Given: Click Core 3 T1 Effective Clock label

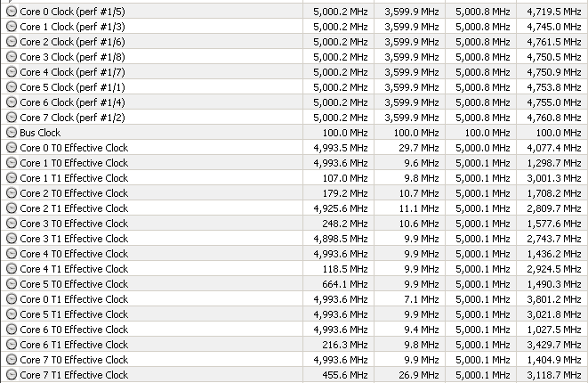Looking at the screenshot, I should tap(74, 239).
